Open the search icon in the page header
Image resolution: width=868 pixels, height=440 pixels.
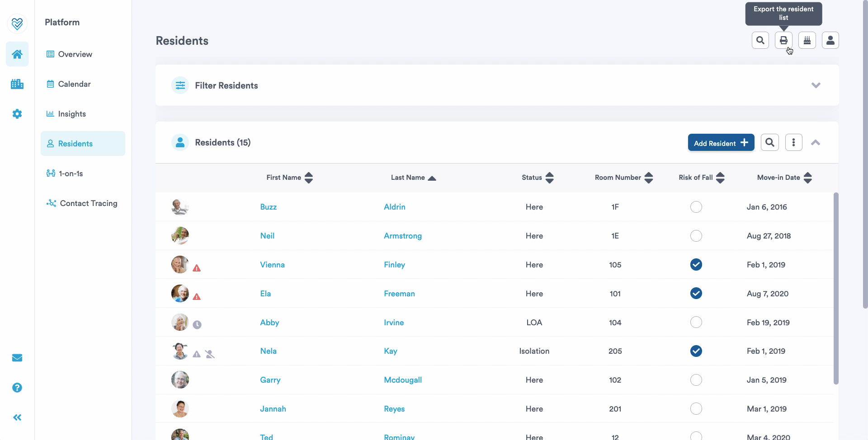(x=760, y=41)
